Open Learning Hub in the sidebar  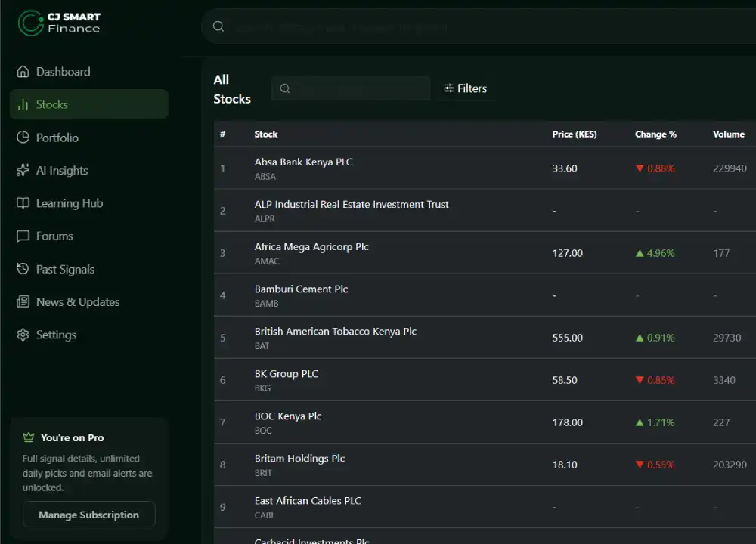pos(89,202)
